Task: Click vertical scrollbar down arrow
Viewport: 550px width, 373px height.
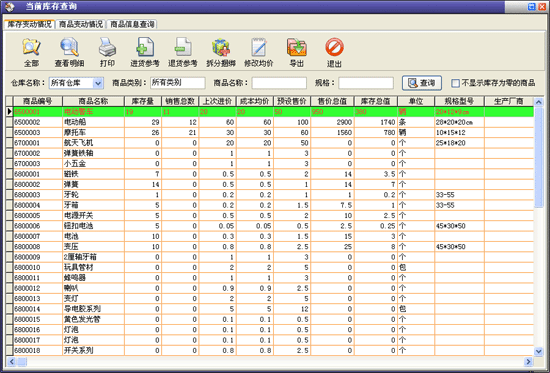Action: (x=538, y=351)
